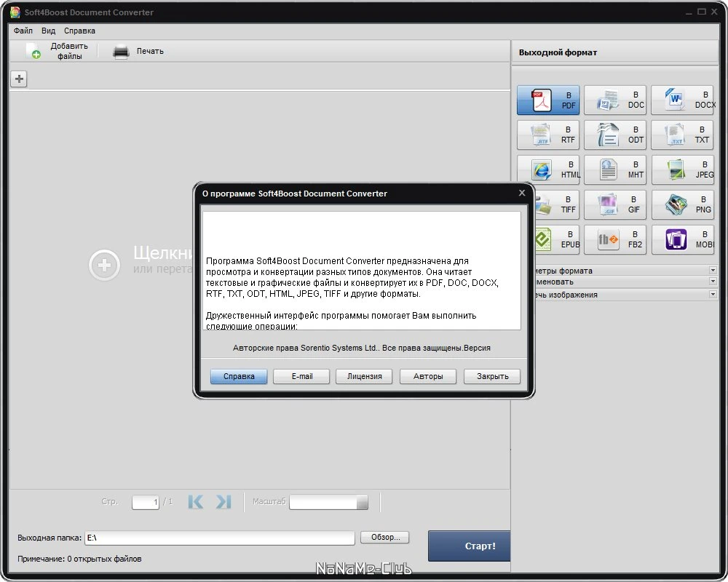This screenshot has height=582, width=728.
Task: Click the Масштаб zoom slider
Action: (329, 502)
